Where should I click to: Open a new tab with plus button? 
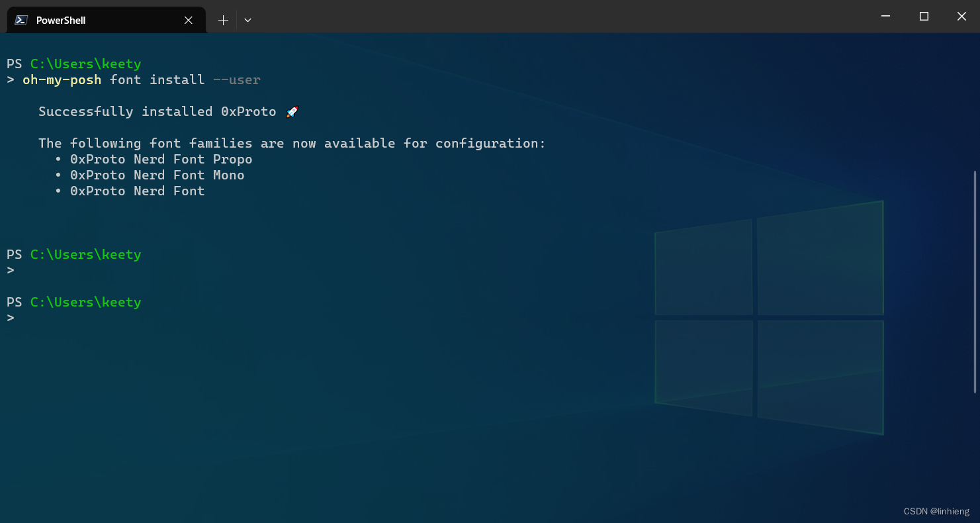tap(223, 20)
